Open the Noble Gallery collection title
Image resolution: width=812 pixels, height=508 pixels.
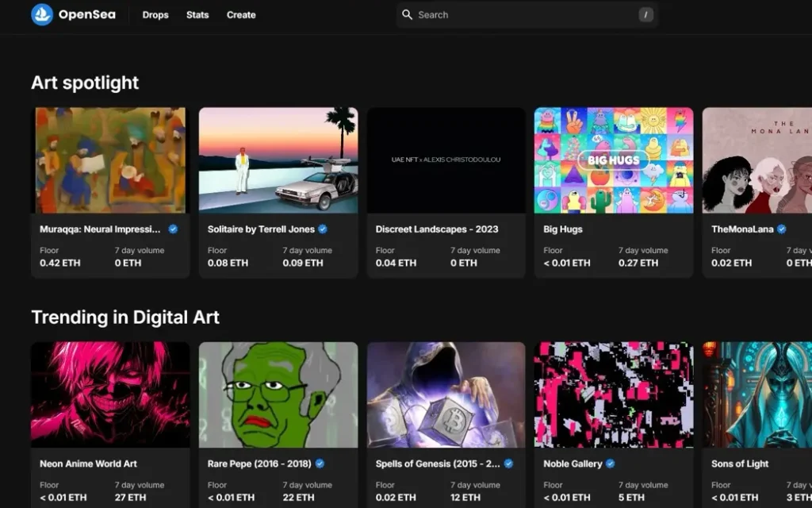click(573, 464)
